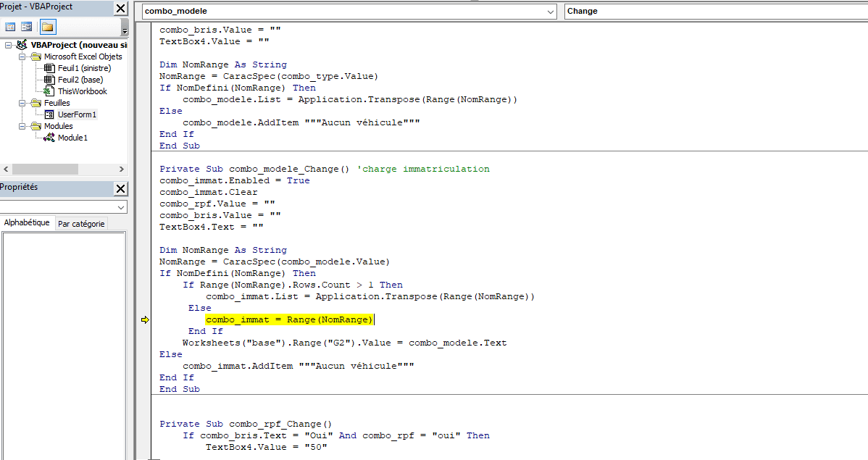Select the ThisWorkbook icon

coord(49,91)
